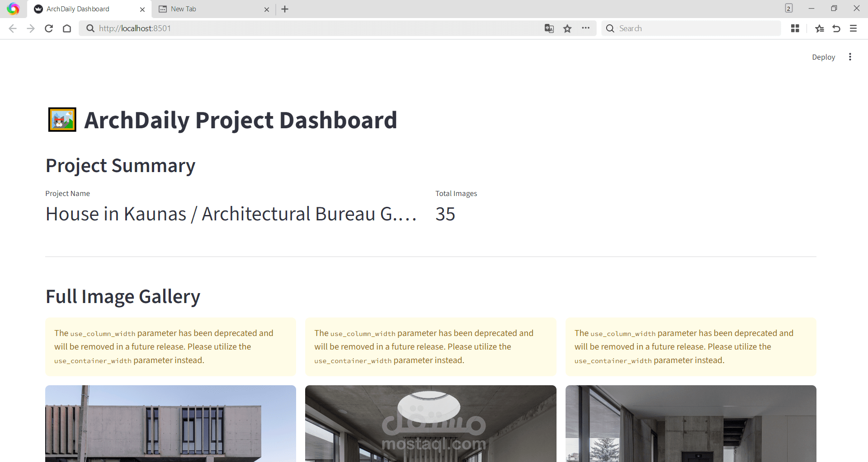Click the right column deprecation warning

[691, 347]
